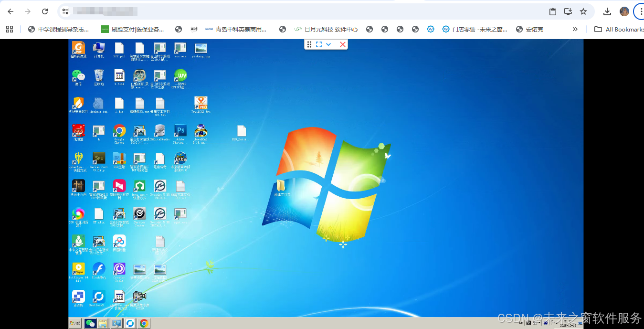Click the clipboard icon in address bar

[x=553, y=11]
